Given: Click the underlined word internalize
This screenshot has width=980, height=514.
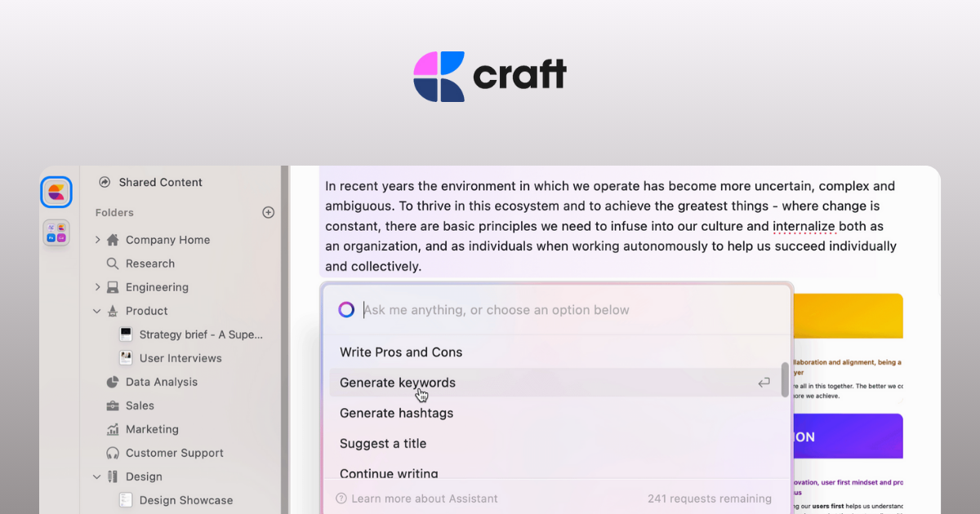Looking at the screenshot, I should coord(804,226).
